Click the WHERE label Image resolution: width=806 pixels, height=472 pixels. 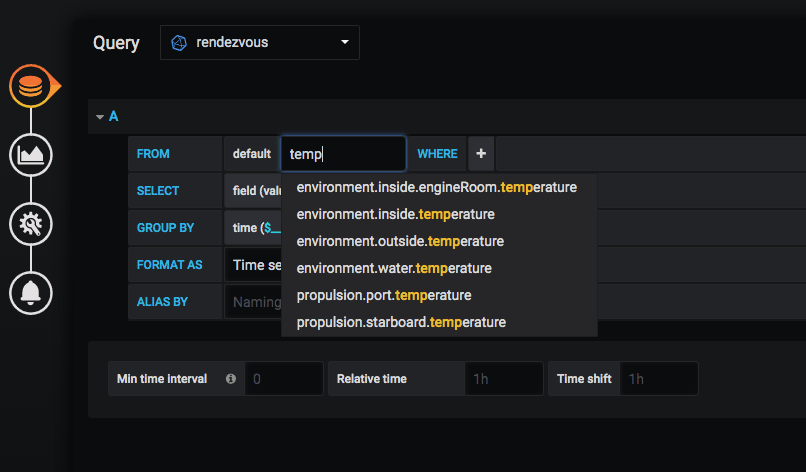437,154
